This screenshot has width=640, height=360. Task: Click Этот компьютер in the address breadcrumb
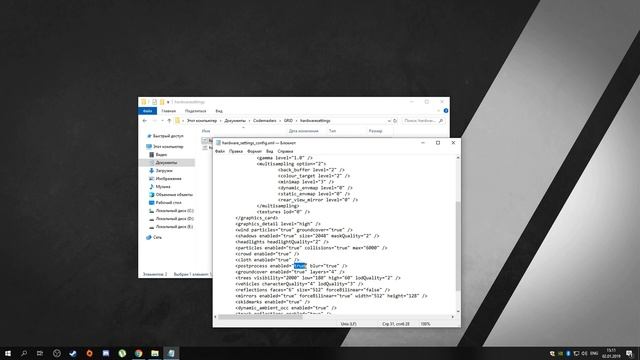202,121
